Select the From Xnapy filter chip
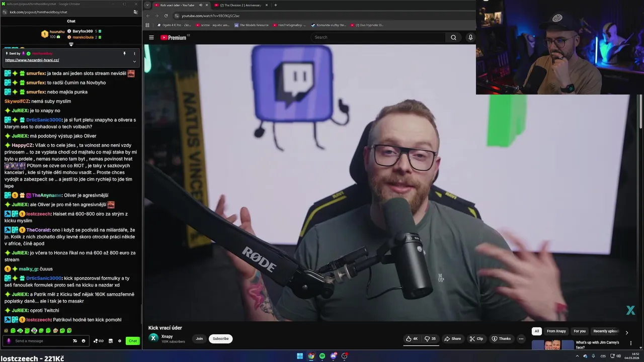 556,331
